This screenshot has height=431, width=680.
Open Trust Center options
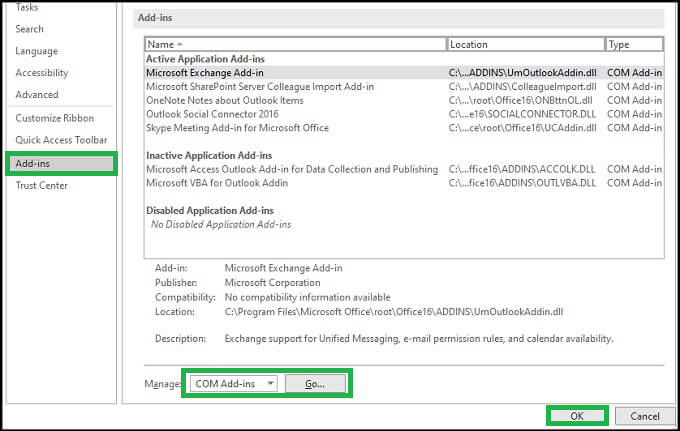42,186
